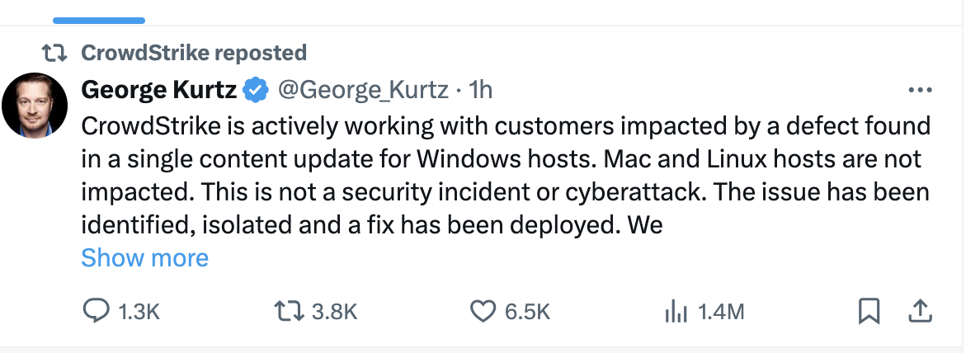Click the small repost icon beside CrowdStrike
980x353 pixels.
57,54
